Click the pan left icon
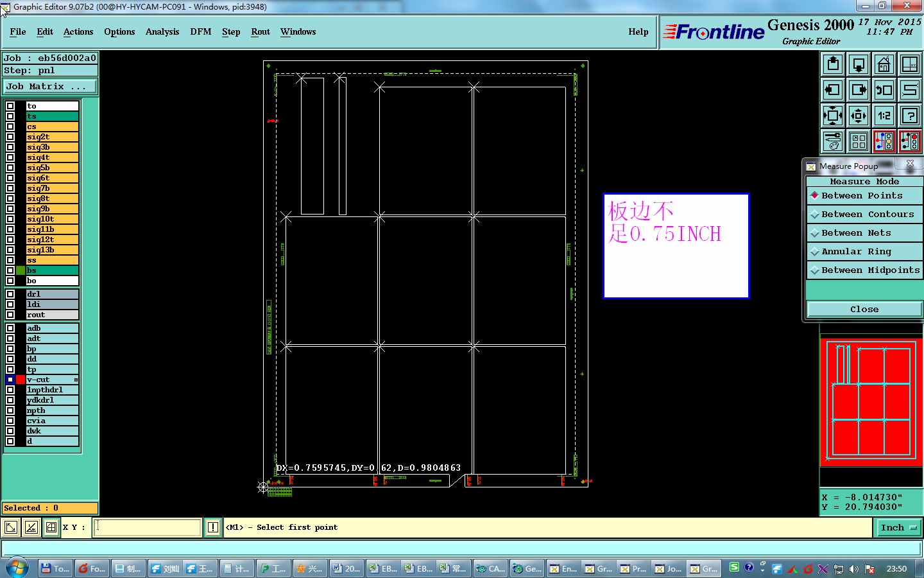 point(833,90)
